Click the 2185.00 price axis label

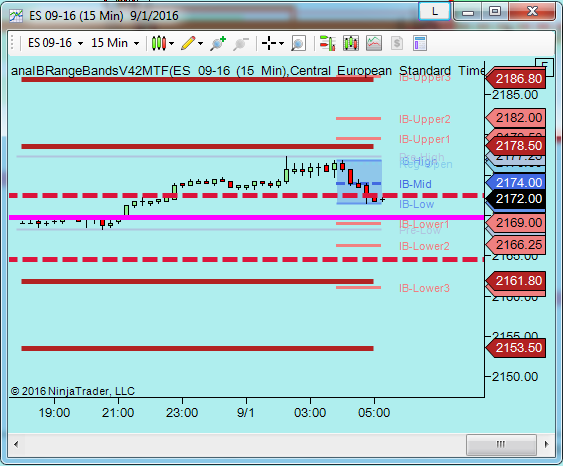(515, 95)
